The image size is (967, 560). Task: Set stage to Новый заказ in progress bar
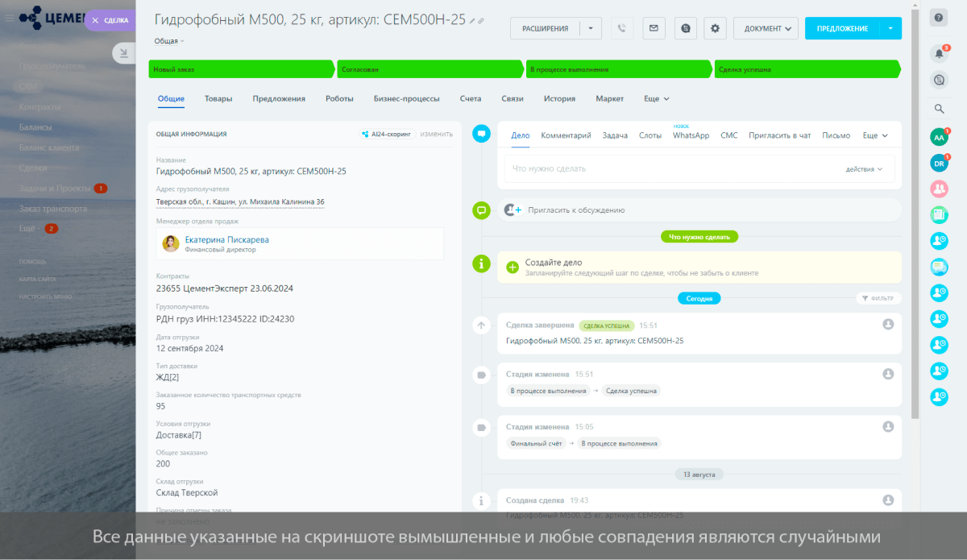click(242, 69)
